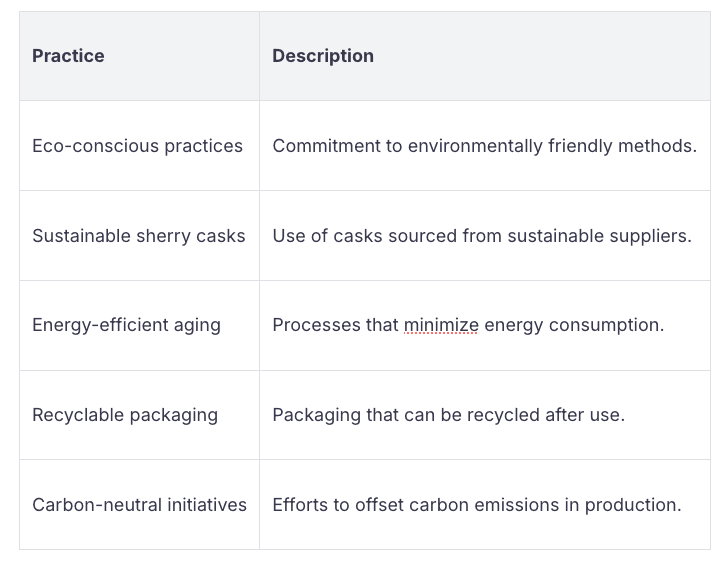Image resolution: width=720 pixels, height=570 pixels.
Task: Click the word production in the last row
Action: coord(637,505)
